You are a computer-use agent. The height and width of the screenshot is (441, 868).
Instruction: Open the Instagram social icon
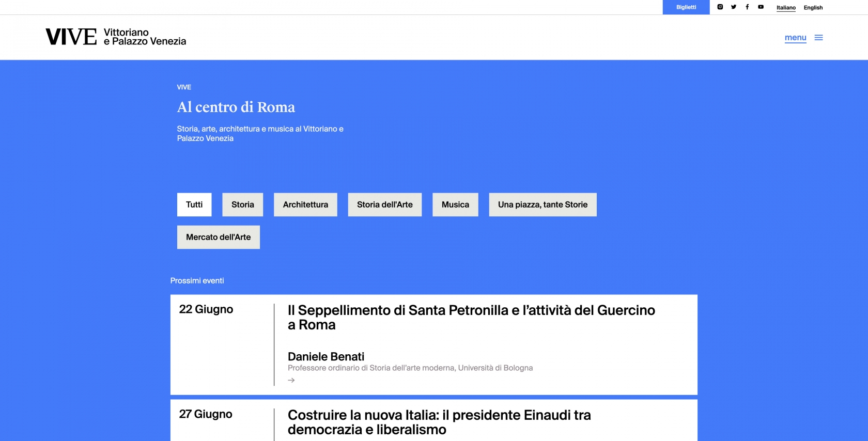(x=720, y=7)
